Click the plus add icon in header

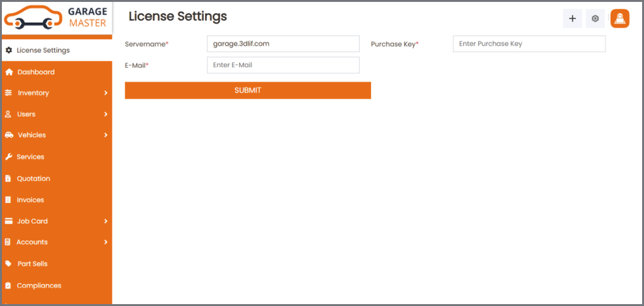572,19
